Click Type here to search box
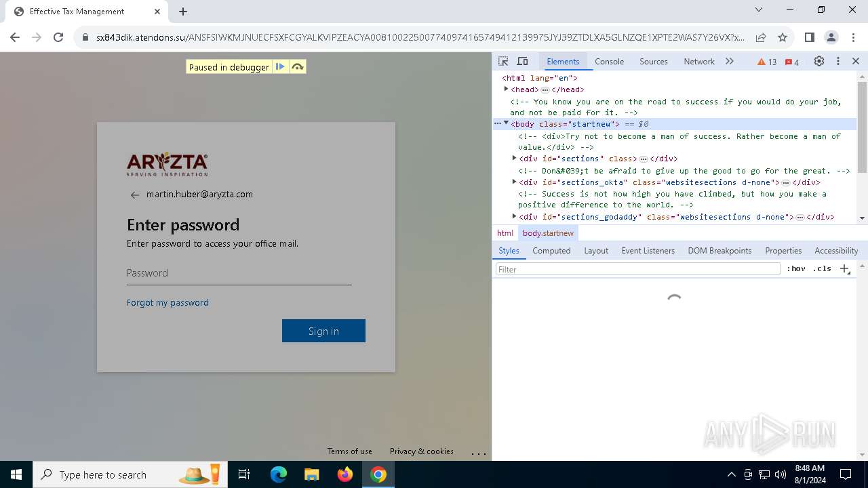868x488 pixels. pos(130,474)
